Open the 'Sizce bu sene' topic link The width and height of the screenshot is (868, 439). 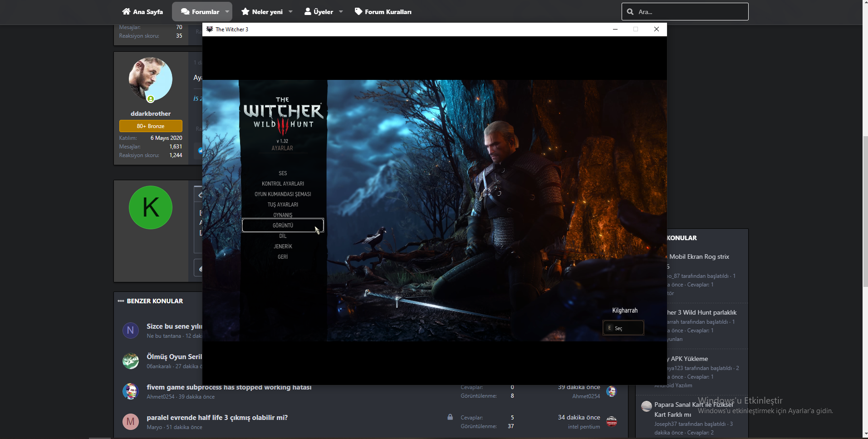[x=174, y=326]
